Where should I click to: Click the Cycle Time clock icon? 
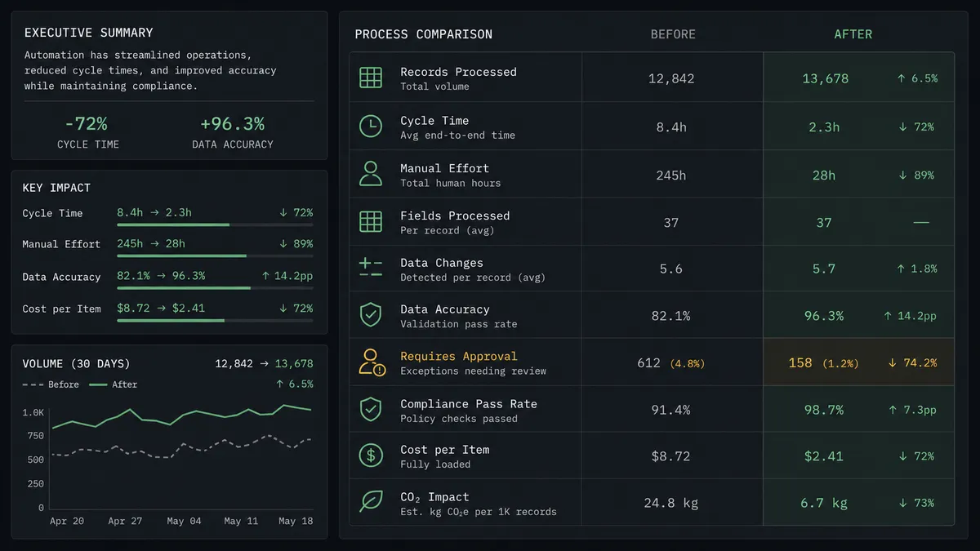tap(371, 127)
